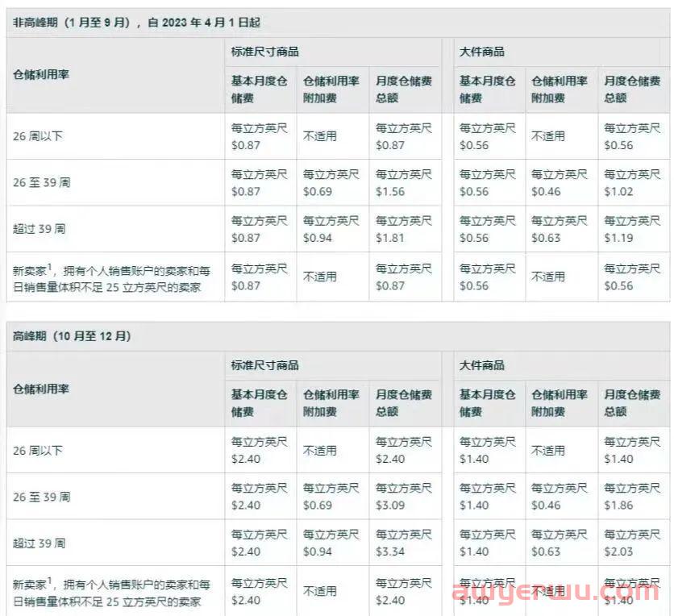Click peak '26 周以下' row label
Viewport: 674px width, 616px height.
tap(38, 451)
